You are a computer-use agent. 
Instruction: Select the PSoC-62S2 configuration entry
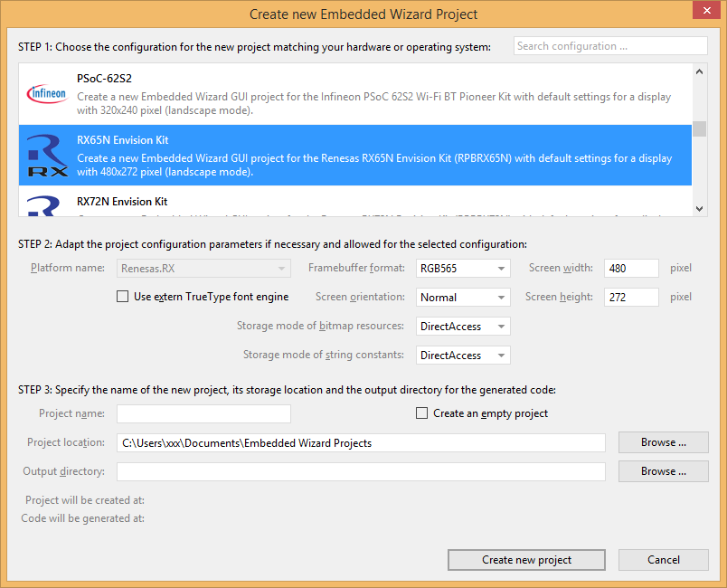point(362,93)
